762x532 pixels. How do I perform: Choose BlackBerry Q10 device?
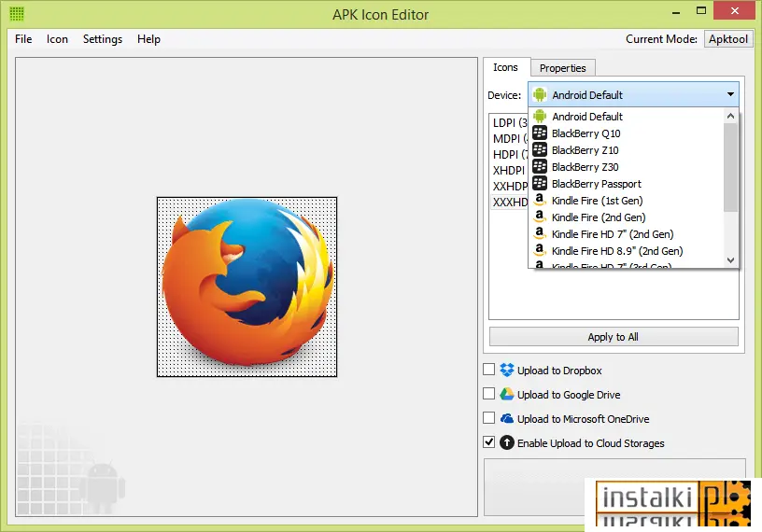coord(627,133)
